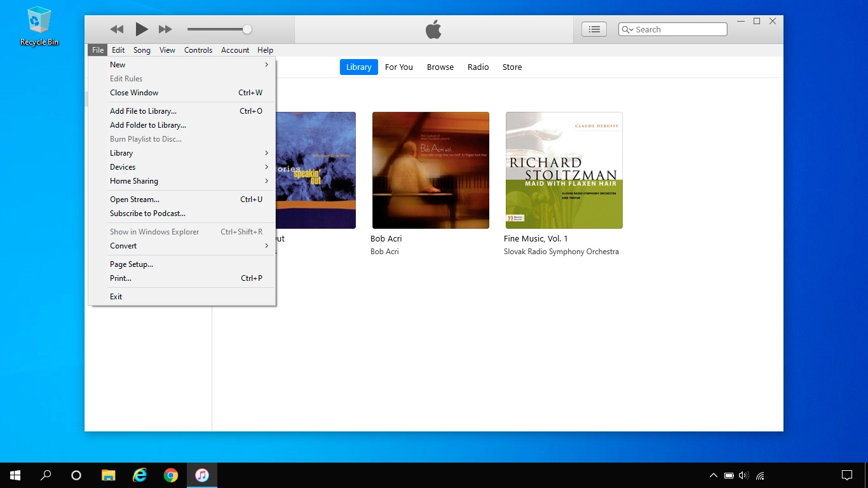Click the Fast-forward playback icon

coord(165,29)
